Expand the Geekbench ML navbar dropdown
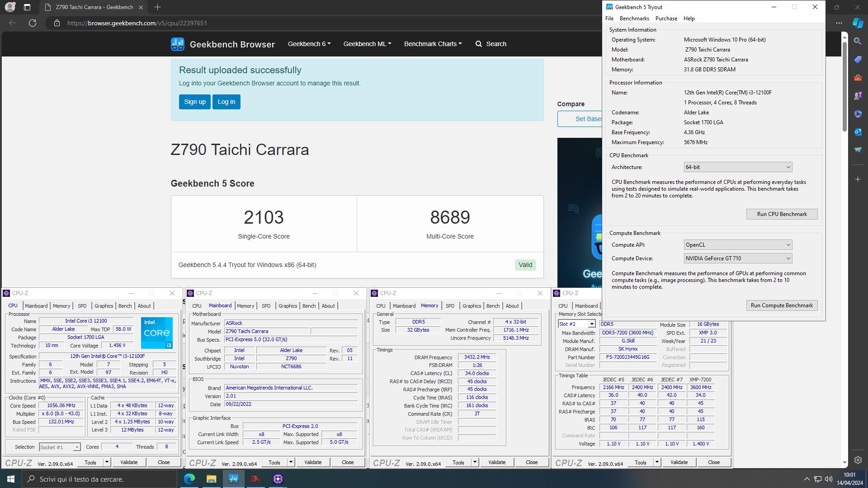 click(367, 44)
